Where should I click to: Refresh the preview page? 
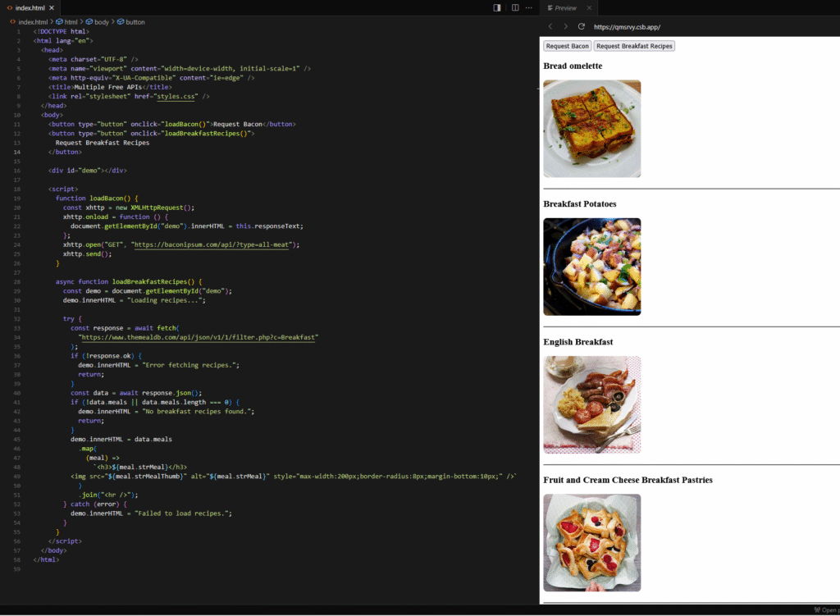pyautogui.click(x=581, y=26)
